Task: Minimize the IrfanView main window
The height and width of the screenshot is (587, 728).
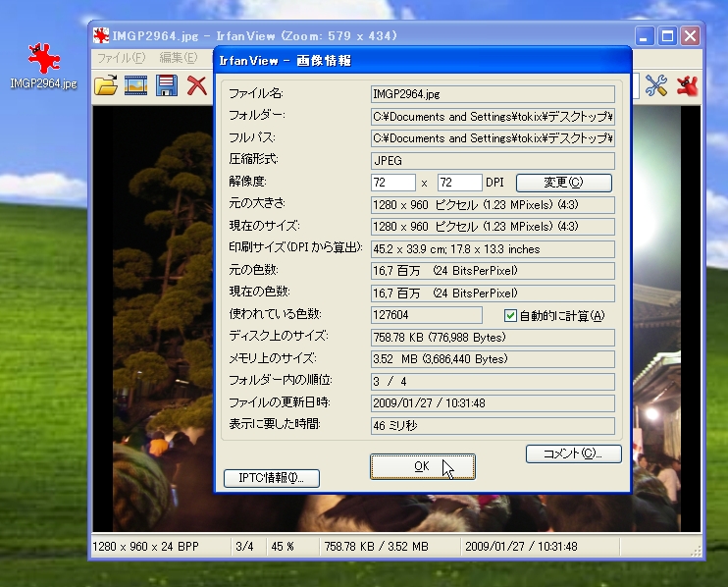Action: (644, 35)
